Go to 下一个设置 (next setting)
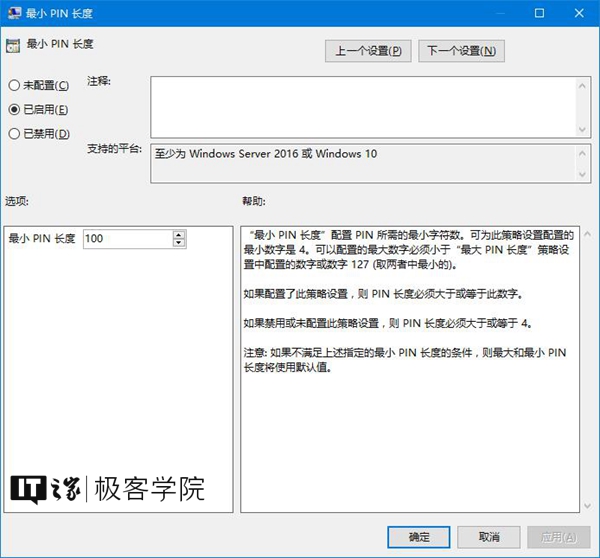Viewport: 600px width, 558px height. [460, 50]
